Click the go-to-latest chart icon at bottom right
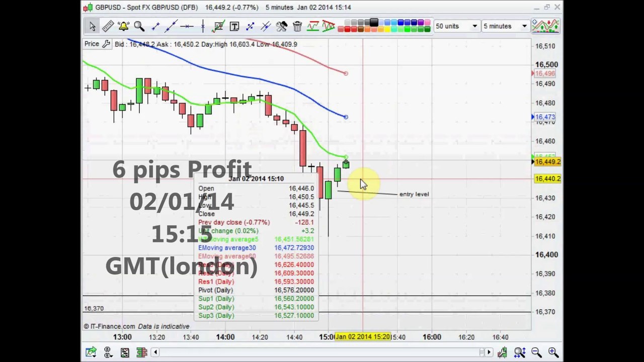The height and width of the screenshot is (362, 644). [502, 352]
